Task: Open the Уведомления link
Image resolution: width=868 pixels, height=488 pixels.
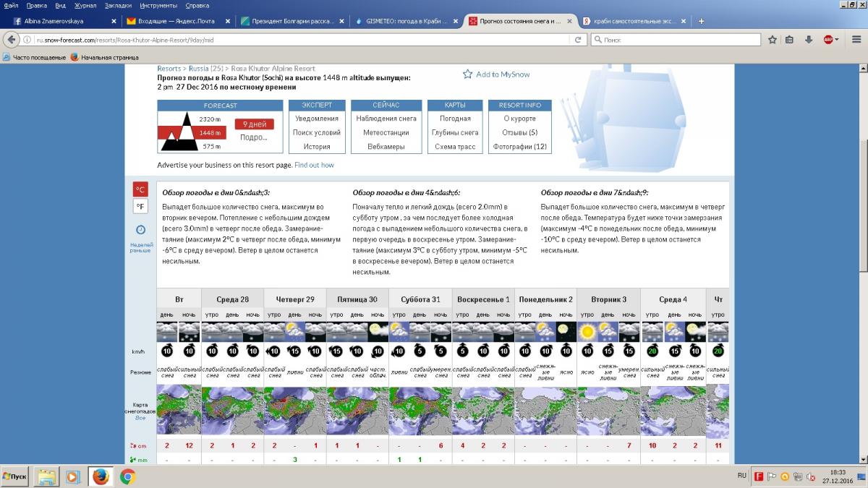Action: 316,119
